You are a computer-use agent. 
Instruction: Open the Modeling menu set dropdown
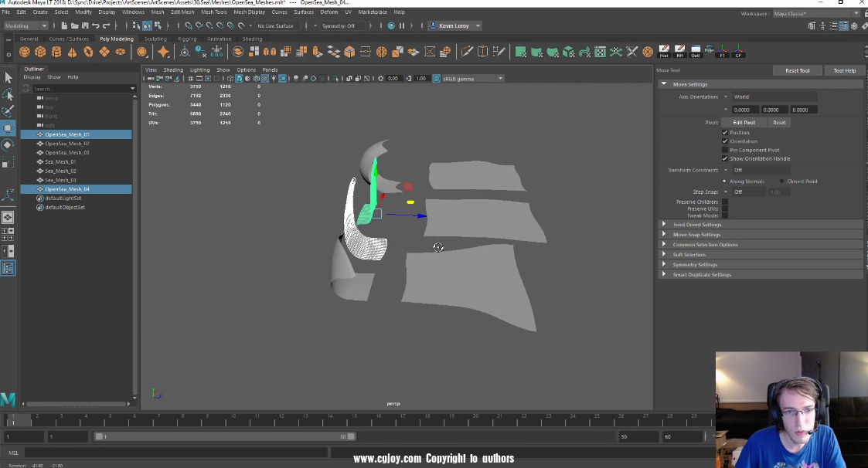click(26, 25)
